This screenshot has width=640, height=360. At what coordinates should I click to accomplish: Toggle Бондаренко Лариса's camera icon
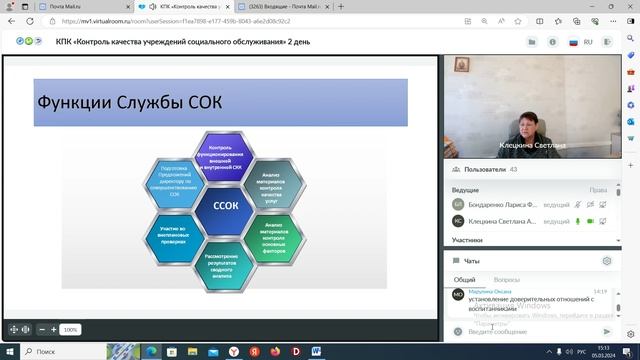590,204
